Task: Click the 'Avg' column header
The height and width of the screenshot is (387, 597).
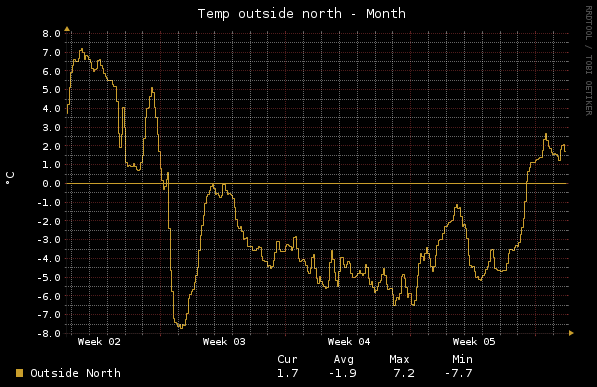Action: (343, 360)
